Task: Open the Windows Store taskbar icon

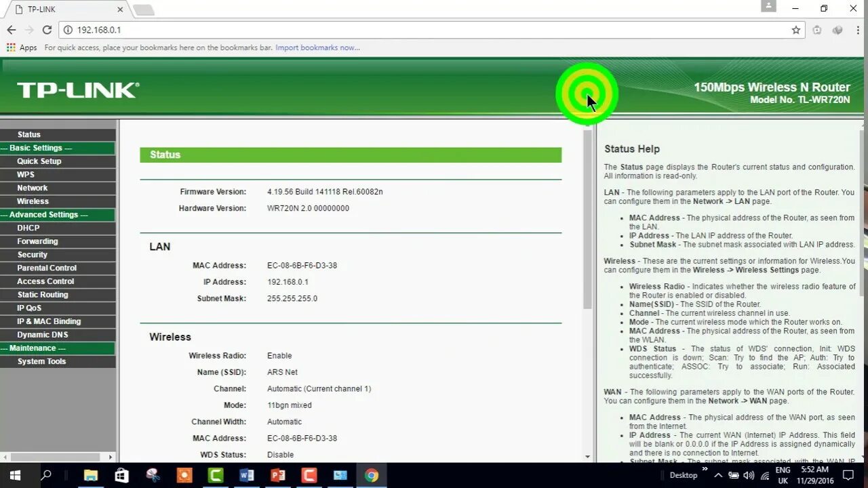Action: 122,475
